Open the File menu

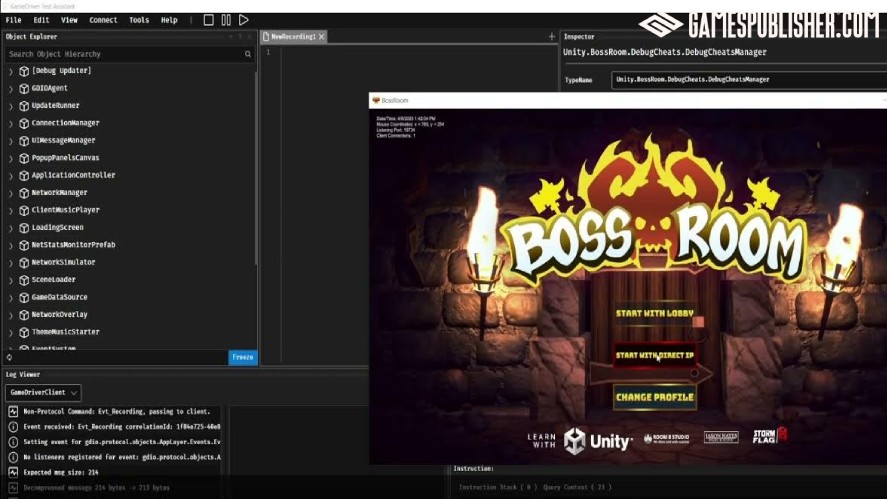pyautogui.click(x=13, y=20)
